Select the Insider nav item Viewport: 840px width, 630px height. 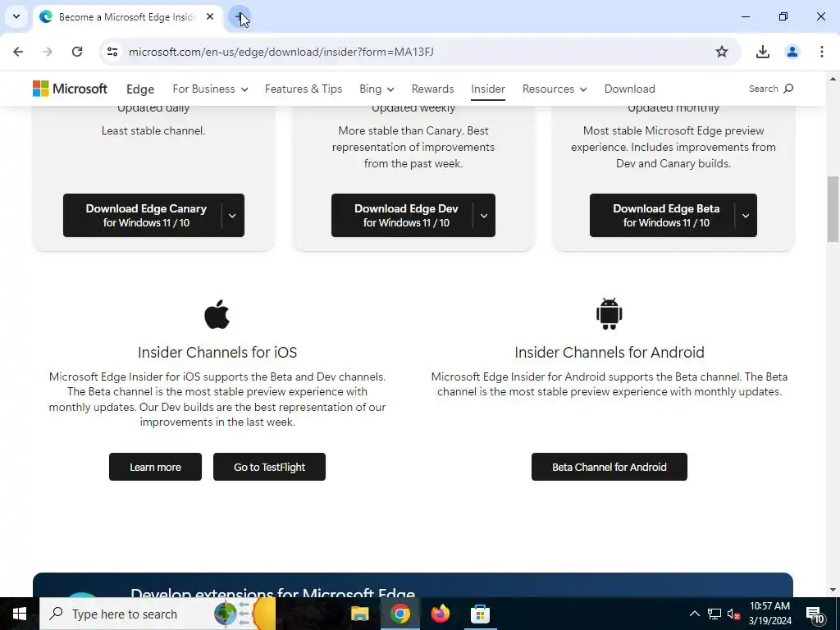[x=488, y=89]
